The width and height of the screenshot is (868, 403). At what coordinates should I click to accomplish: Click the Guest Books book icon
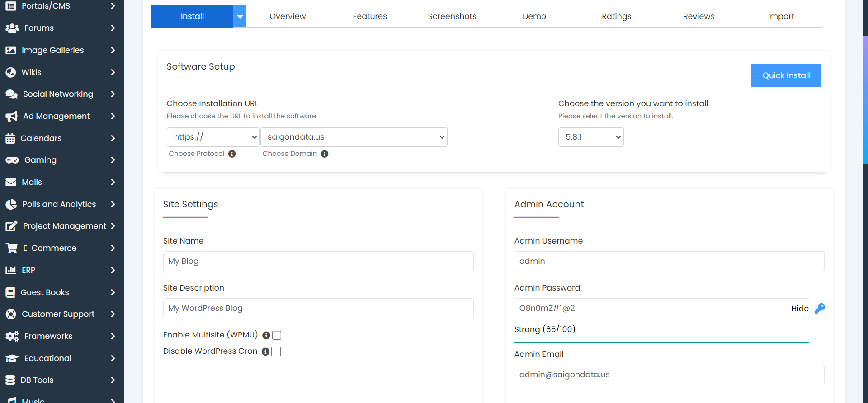(x=10, y=292)
